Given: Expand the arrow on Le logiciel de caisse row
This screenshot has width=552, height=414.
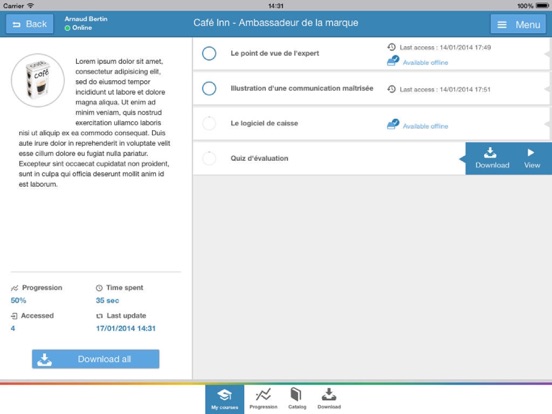Looking at the screenshot, I should tap(547, 123).
